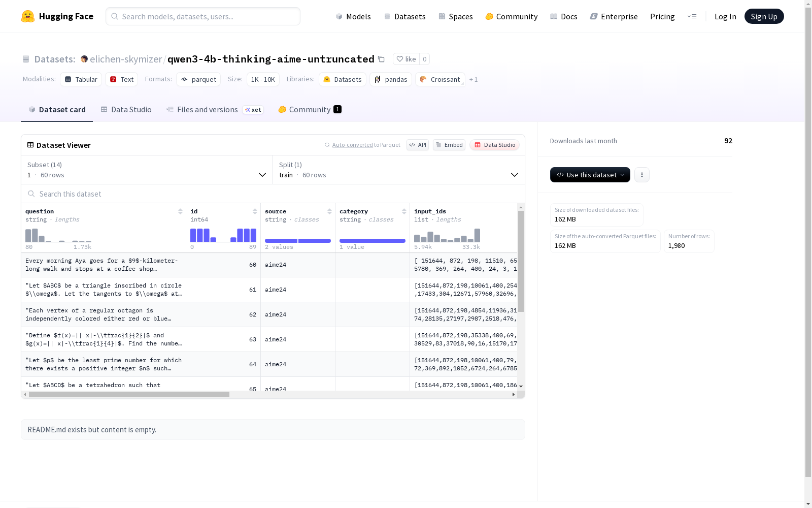This screenshot has width=812, height=508.
Task: Go to Spaces in the navigation
Action: 456,16
